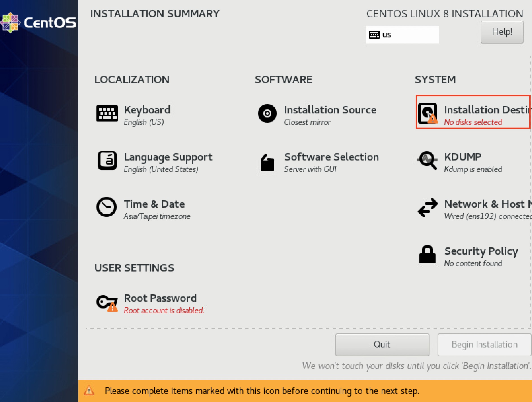The image size is (532, 402).
Task: Open the Software Selection package icon
Action: [268, 163]
